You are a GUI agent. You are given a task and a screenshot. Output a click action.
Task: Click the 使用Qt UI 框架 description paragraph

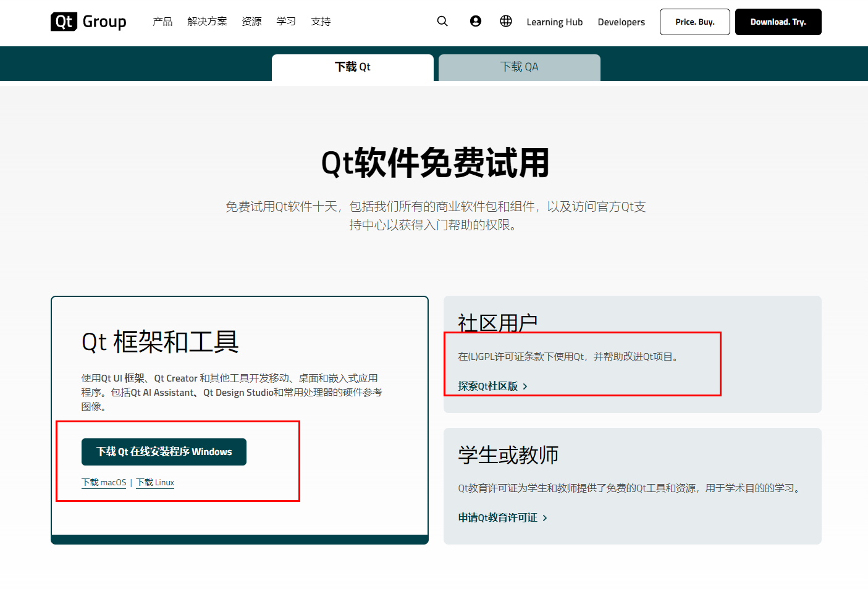pyautogui.click(x=232, y=392)
